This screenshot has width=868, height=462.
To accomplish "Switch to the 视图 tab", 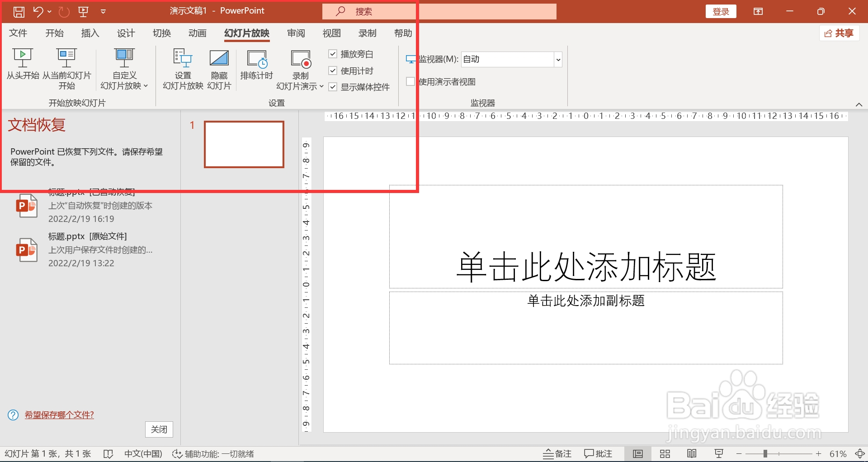I will 331,33.
